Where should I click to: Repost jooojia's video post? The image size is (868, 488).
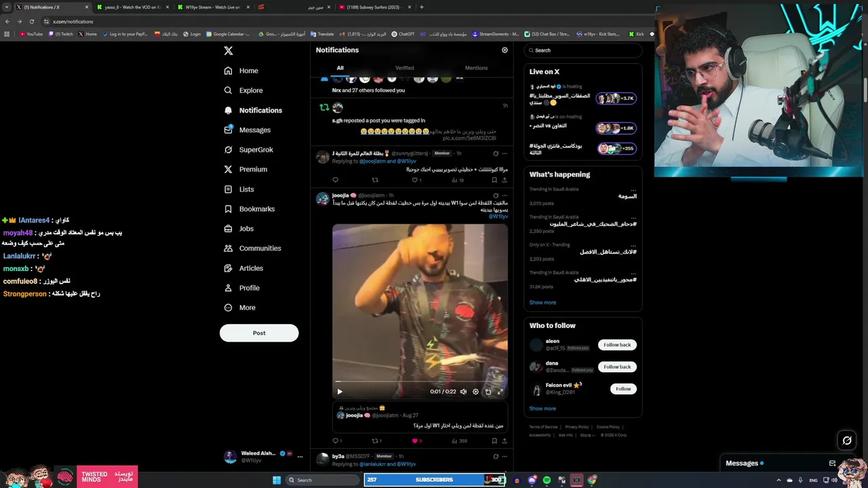[x=375, y=441]
